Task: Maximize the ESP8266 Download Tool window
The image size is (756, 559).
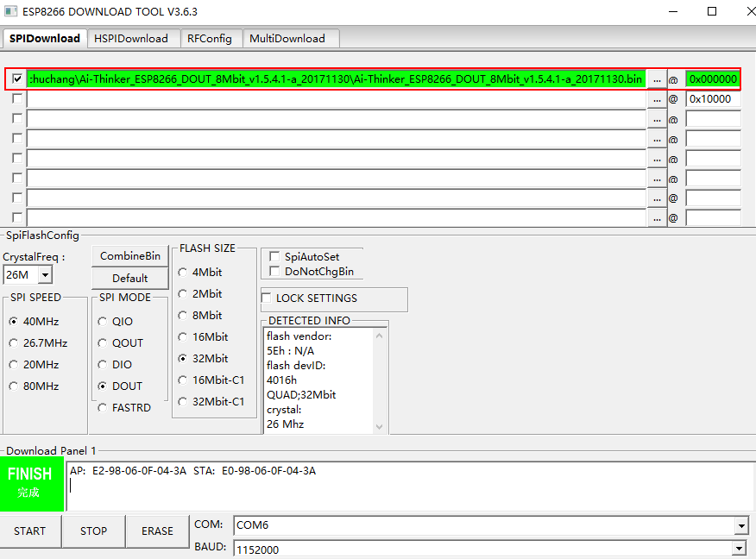Action: point(712,11)
